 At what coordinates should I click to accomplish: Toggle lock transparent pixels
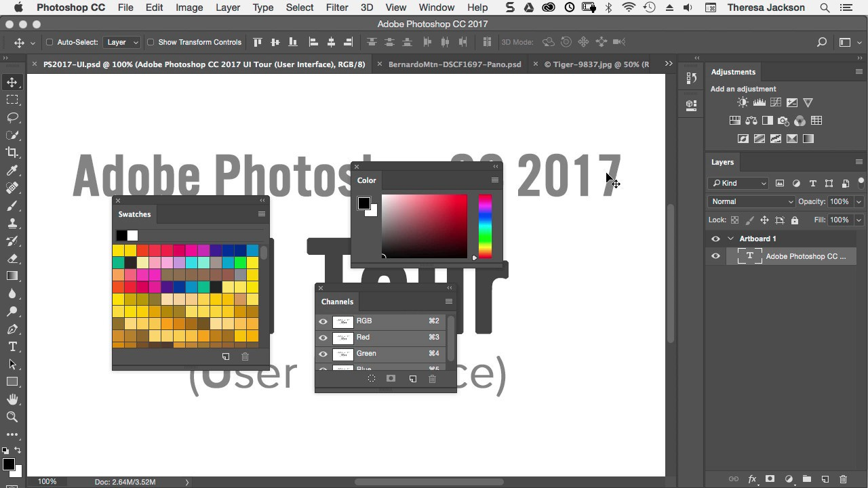[x=734, y=220]
